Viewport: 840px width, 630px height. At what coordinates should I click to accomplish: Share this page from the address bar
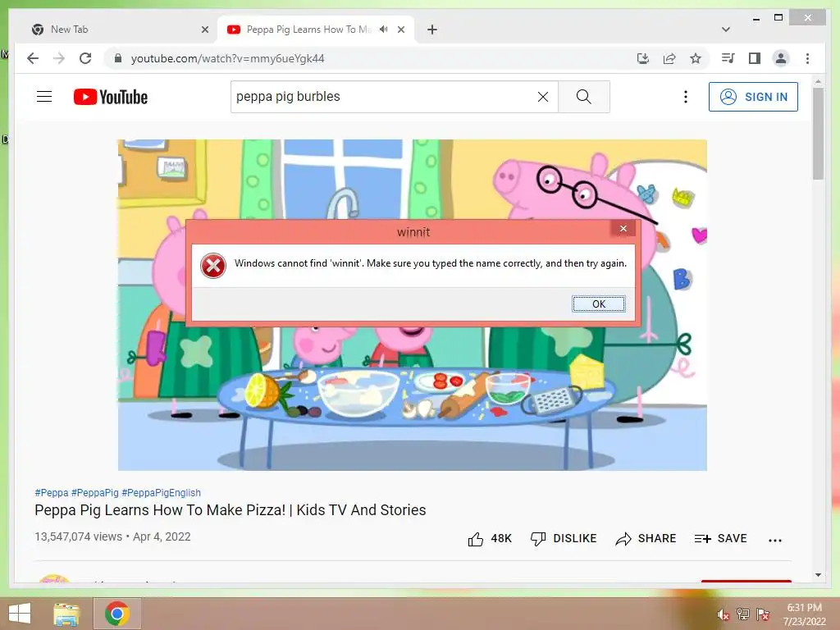pyautogui.click(x=669, y=58)
